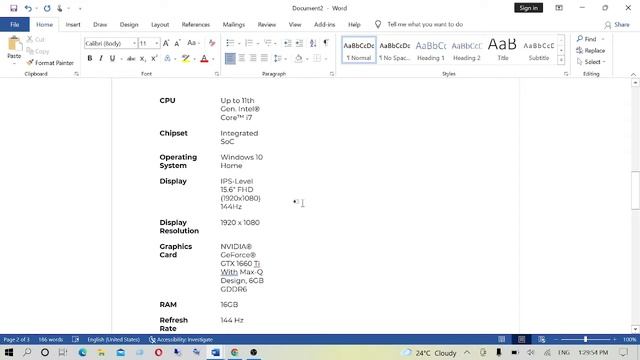This screenshot has height=360, width=640.
Task: Switch to Print Layout view
Action: [x=522, y=340]
